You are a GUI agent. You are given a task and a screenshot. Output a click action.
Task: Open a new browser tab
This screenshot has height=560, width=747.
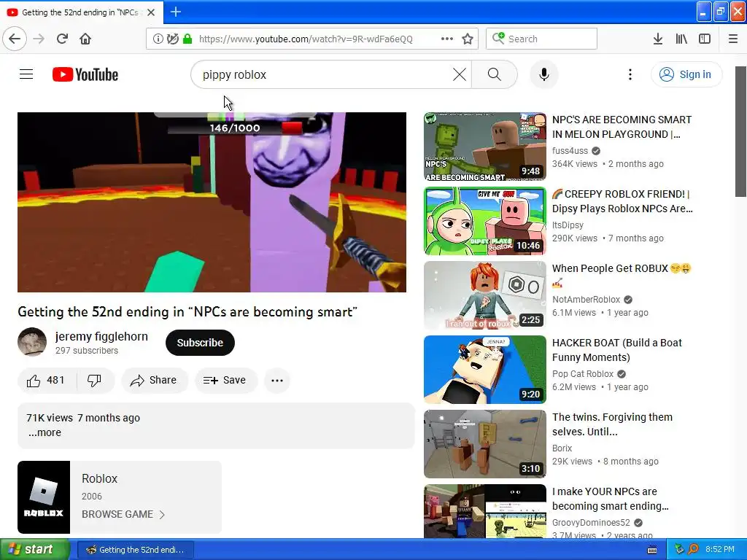176,12
